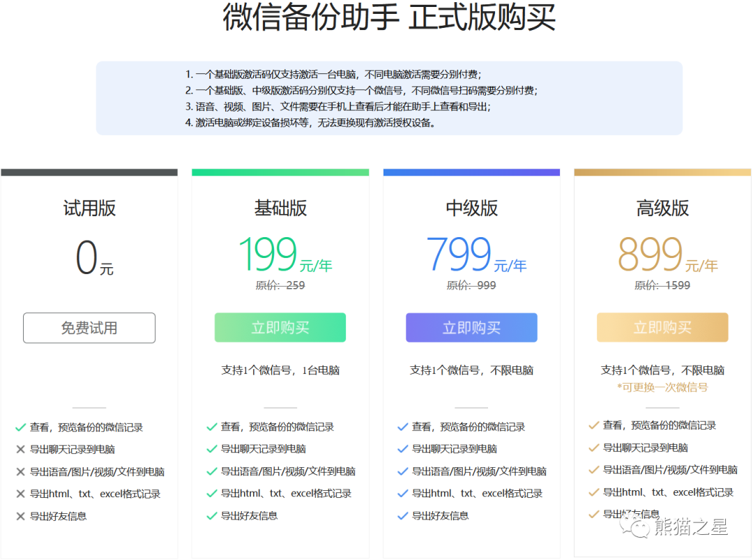Click X icon for 导出好友信息 in 试用版
Screen dimensions: 753x560
click(20, 516)
